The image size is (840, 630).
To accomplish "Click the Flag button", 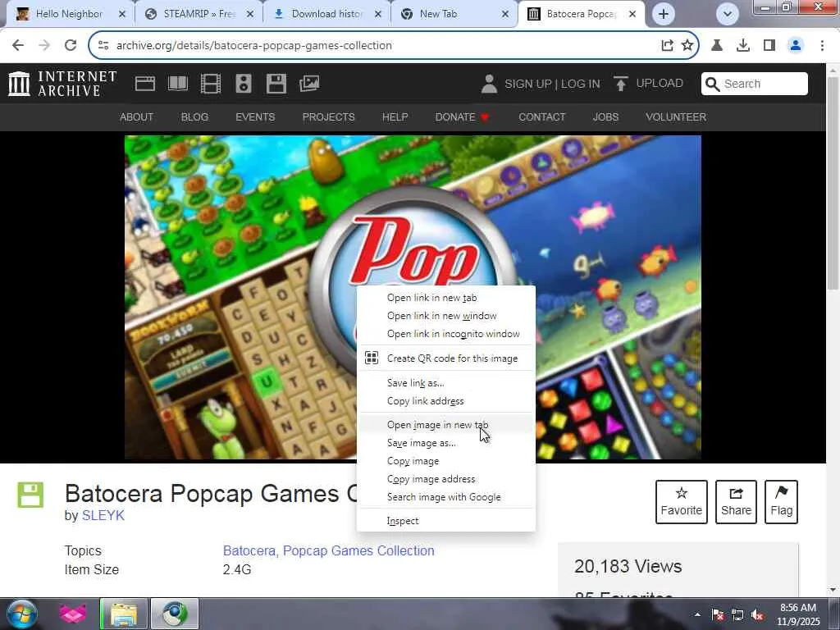I will 781,502.
